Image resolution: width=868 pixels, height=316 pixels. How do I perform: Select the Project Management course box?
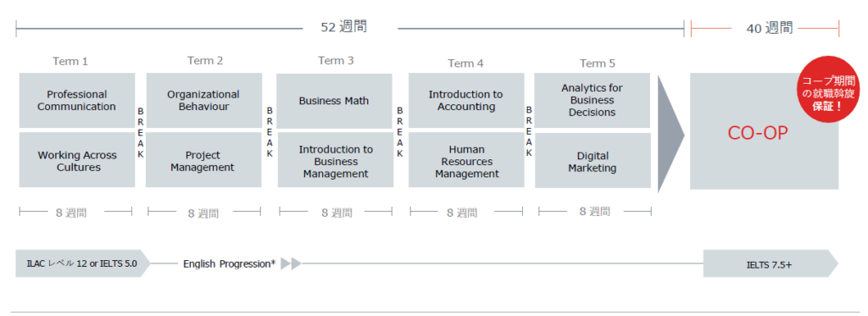click(203, 160)
